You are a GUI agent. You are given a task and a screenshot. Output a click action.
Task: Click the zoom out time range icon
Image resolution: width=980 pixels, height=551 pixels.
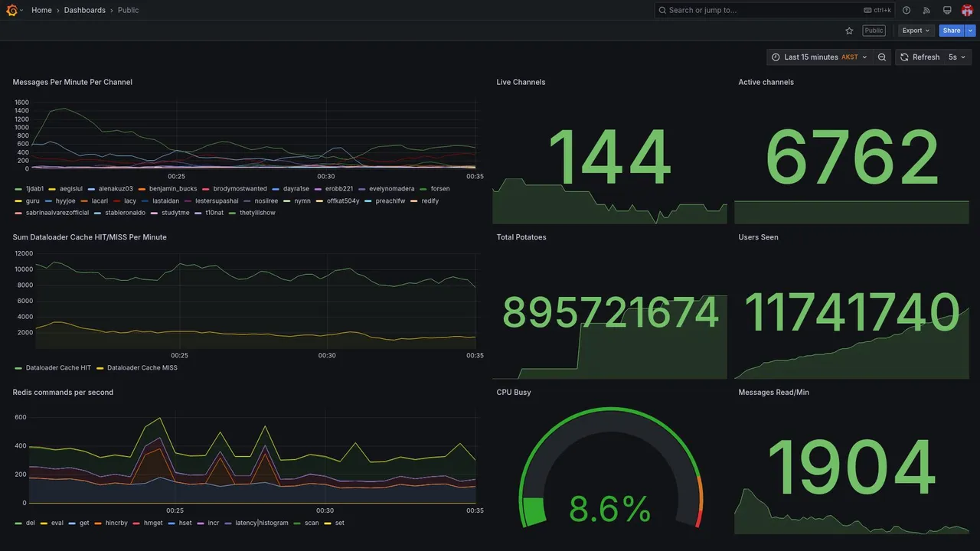tap(882, 57)
